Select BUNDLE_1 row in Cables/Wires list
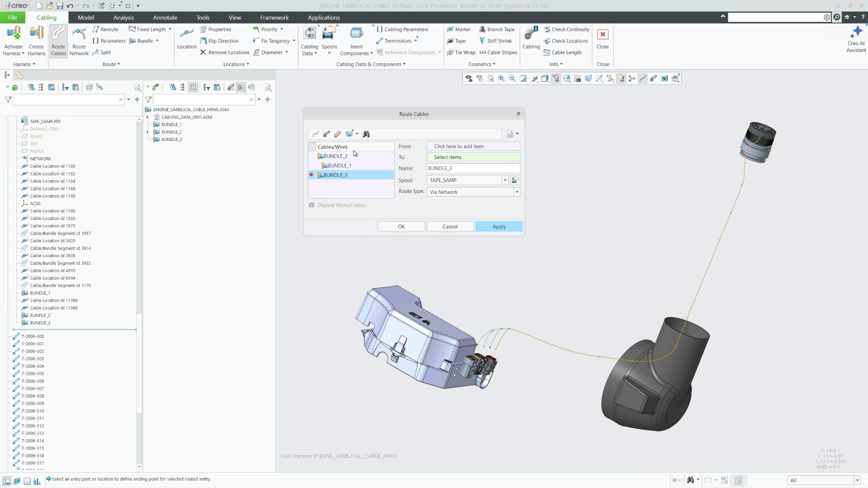The height and width of the screenshot is (488, 868). click(x=351, y=165)
